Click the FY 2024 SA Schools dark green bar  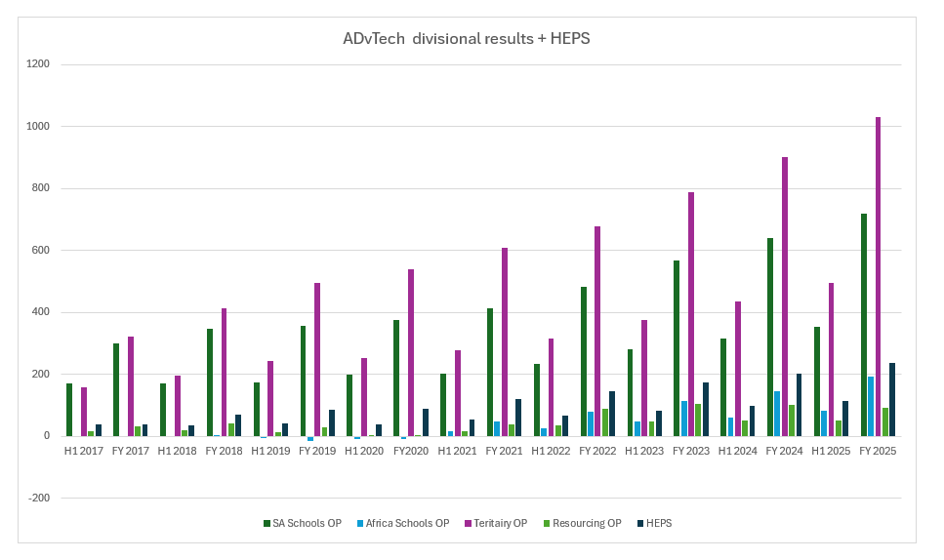(x=770, y=337)
